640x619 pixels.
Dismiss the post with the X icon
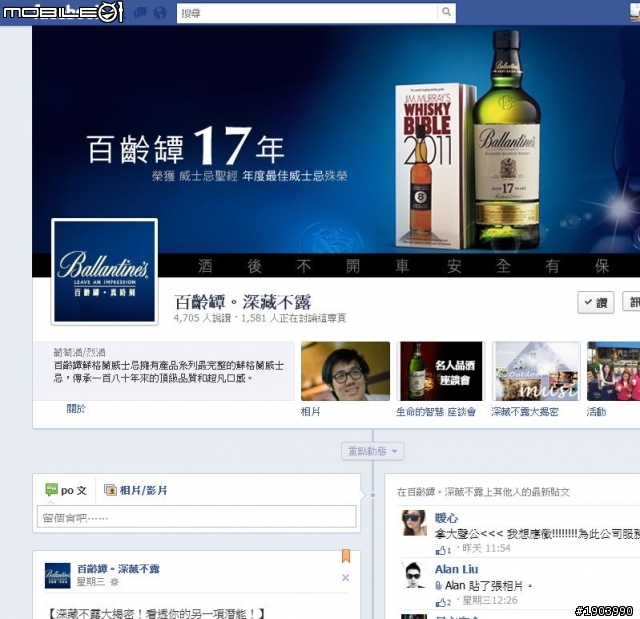pyautogui.click(x=345, y=577)
